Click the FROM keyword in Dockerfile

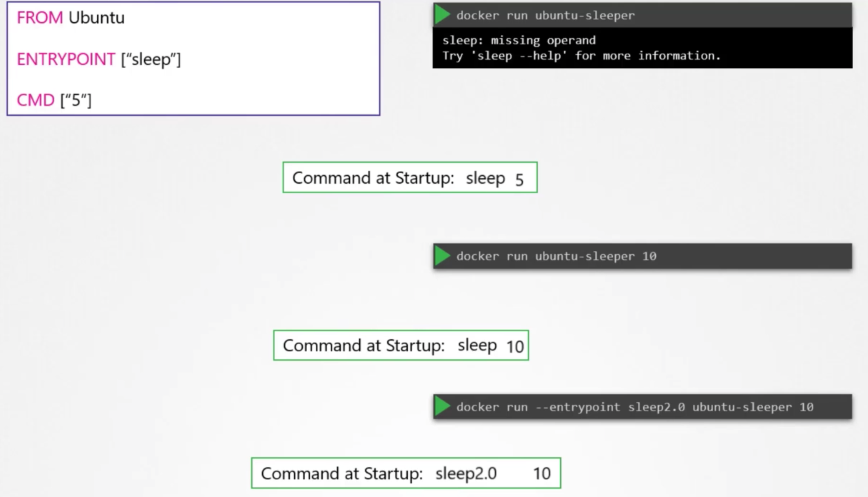(40, 18)
